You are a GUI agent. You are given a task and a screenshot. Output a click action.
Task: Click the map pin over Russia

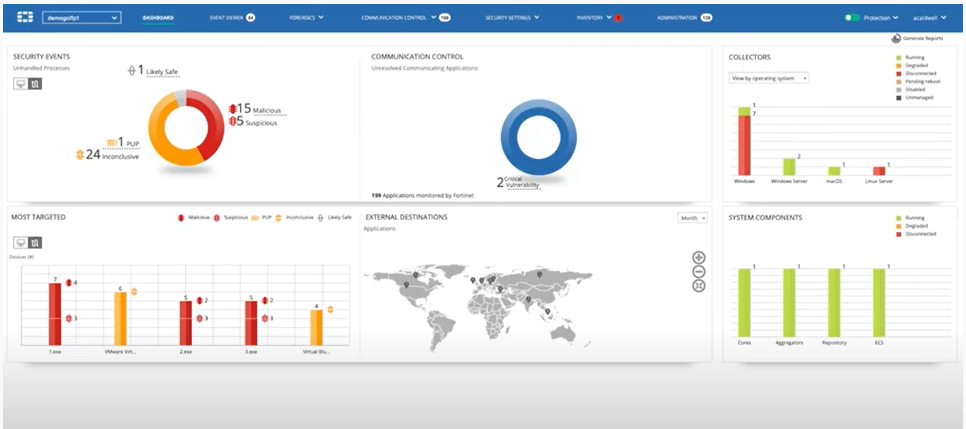click(540, 274)
